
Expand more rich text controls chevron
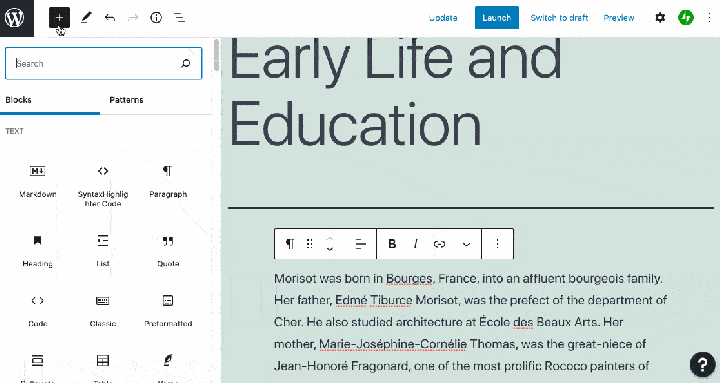pyautogui.click(x=466, y=244)
